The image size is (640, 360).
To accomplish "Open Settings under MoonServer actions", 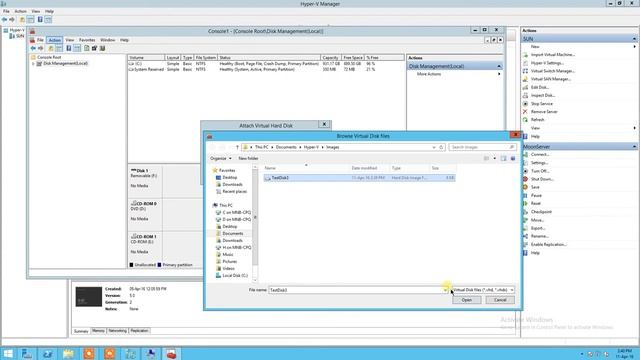I will coord(539,163).
